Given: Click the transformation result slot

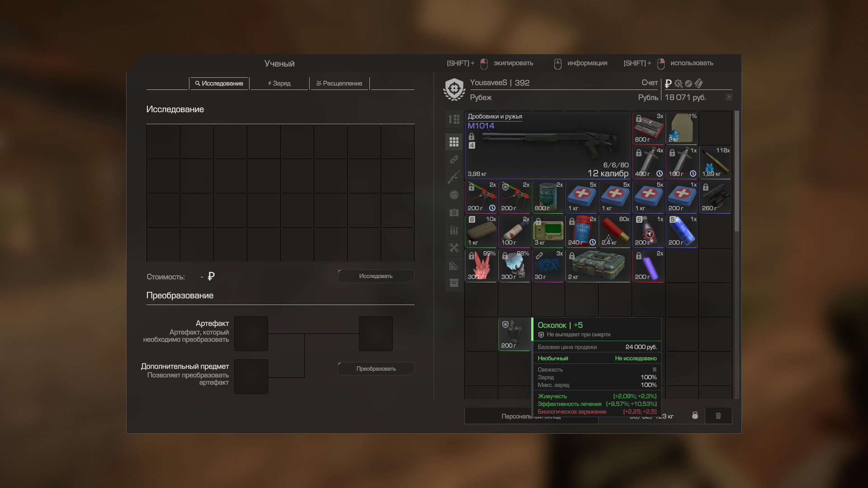Looking at the screenshot, I should point(376,333).
